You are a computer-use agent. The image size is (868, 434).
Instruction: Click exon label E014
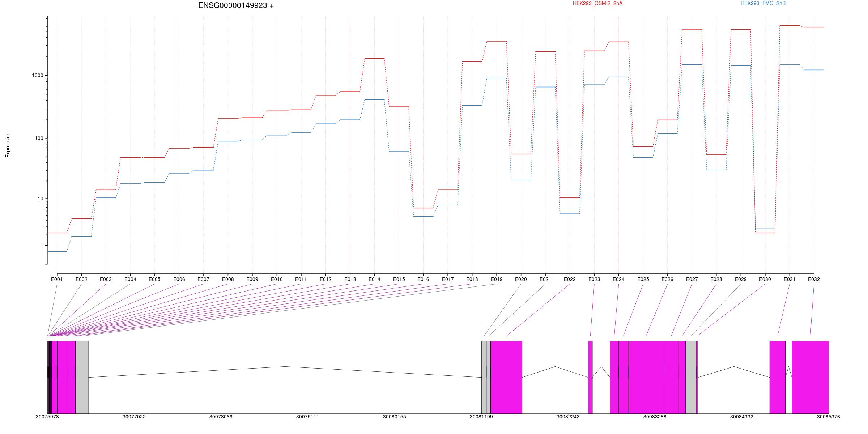pyautogui.click(x=374, y=279)
